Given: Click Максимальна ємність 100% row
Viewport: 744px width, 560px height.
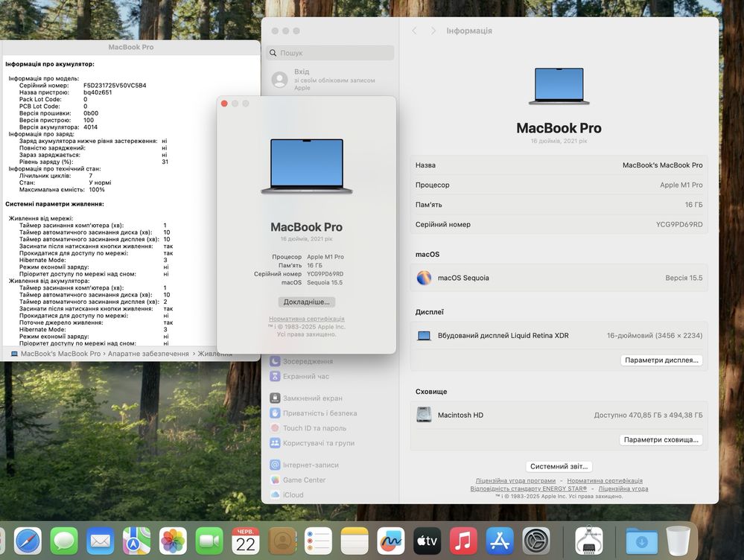Looking at the screenshot, I should (x=62, y=189).
